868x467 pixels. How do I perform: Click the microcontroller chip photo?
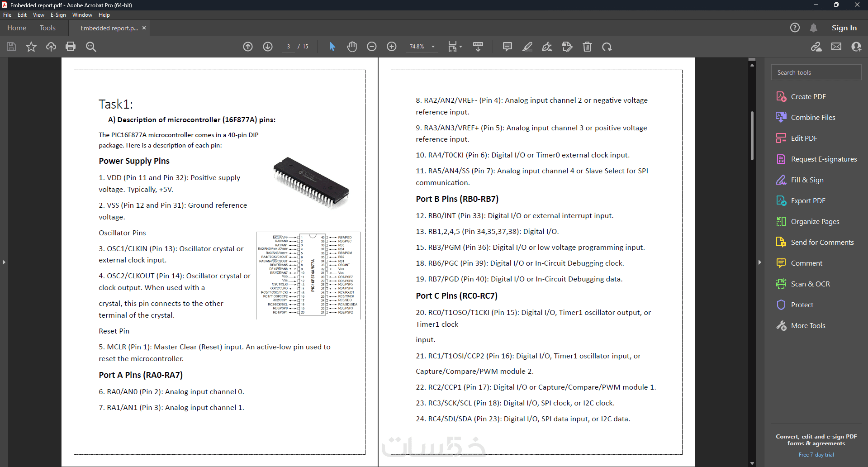[311, 182]
